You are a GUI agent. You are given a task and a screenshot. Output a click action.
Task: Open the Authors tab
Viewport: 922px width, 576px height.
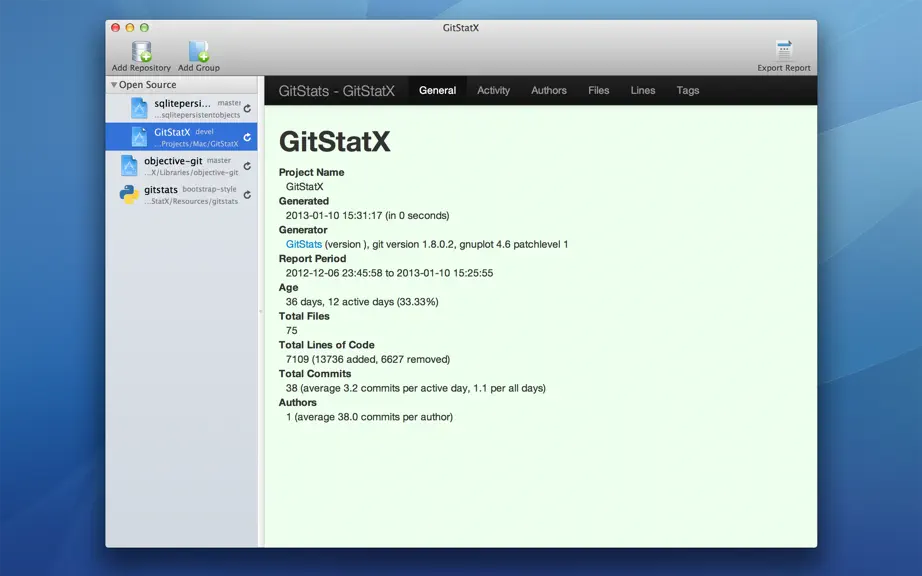click(x=549, y=91)
